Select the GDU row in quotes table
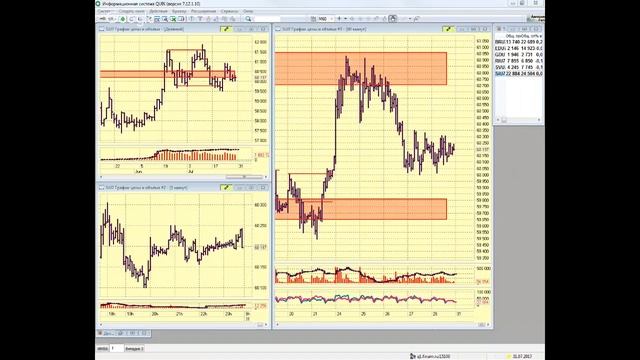Image resolution: width=640 pixels, height=360 pixels. (519, 54)
